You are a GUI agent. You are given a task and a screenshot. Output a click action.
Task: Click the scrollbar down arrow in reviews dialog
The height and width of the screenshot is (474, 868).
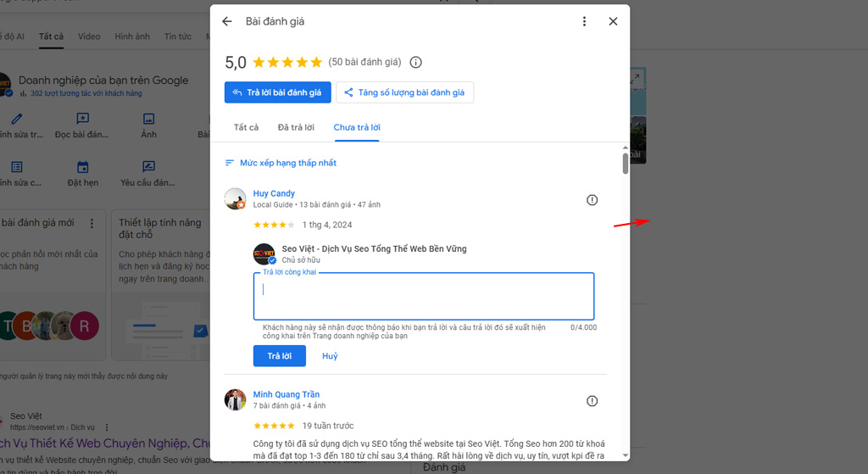tap(625, 455)
